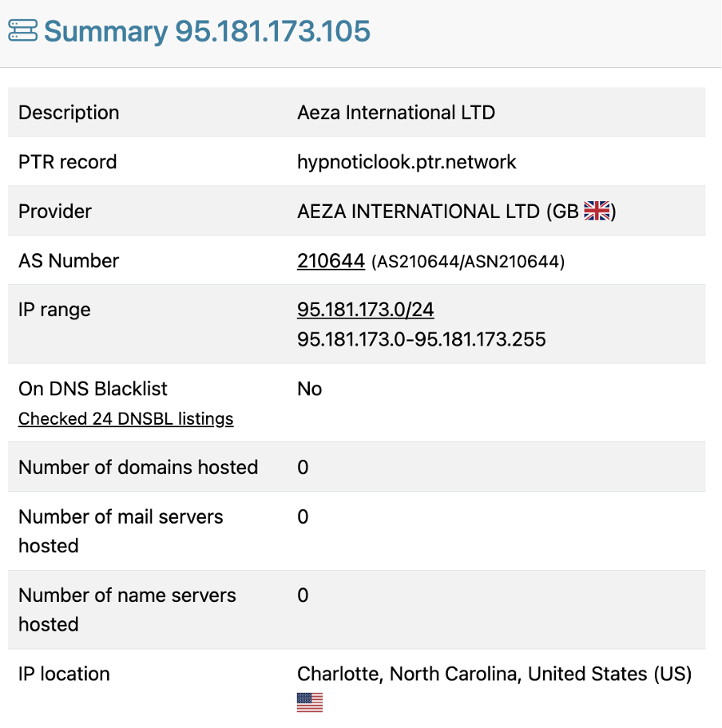Click the Provider row label
The height and width of the screenshot is (728, 722).
pyautogui.click(x=55, y=212)
